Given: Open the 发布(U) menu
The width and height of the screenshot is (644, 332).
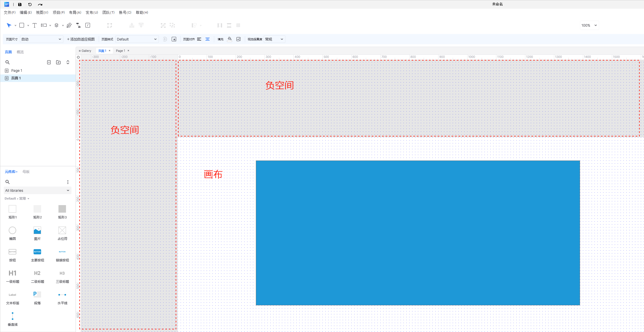Looking at the screenshot, I should coord(91,12).
